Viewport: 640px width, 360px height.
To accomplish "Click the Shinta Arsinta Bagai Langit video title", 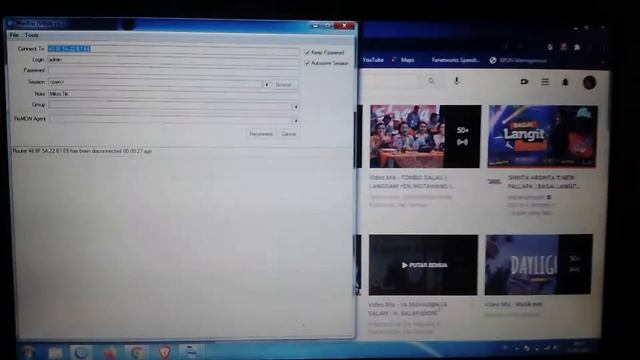I will point(544,182).
